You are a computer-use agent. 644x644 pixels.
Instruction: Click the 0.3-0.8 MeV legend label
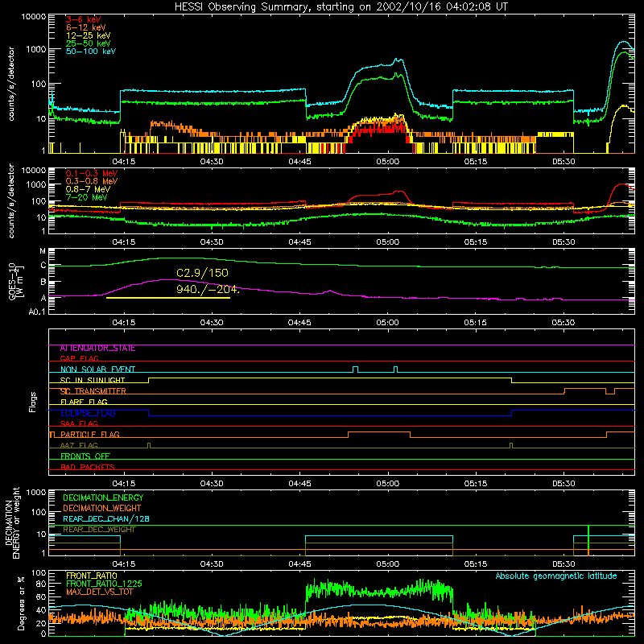tap(92, 181)
